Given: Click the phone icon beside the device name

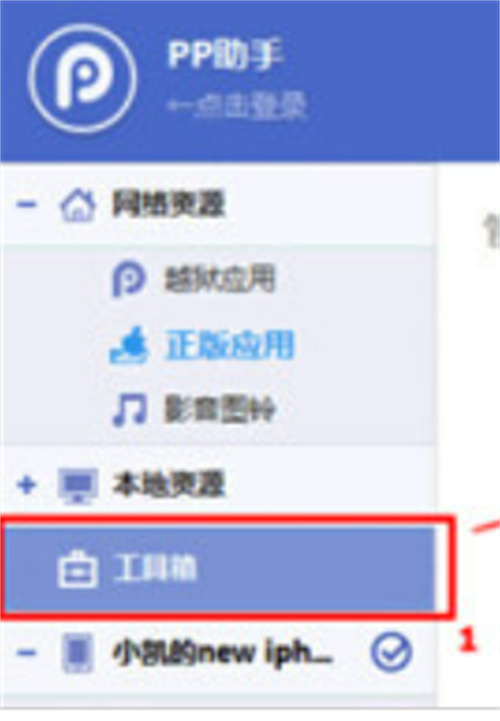Looking at the screenshot, I should [78, 652].
